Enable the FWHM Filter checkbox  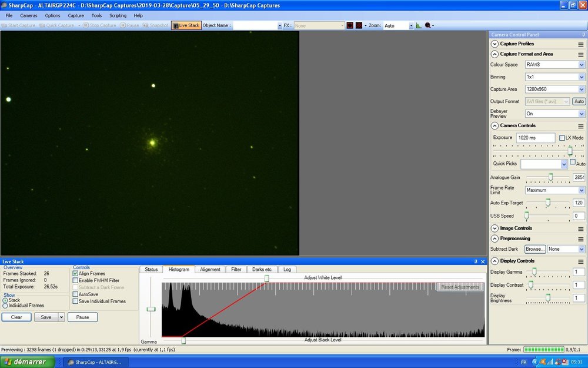75,281
